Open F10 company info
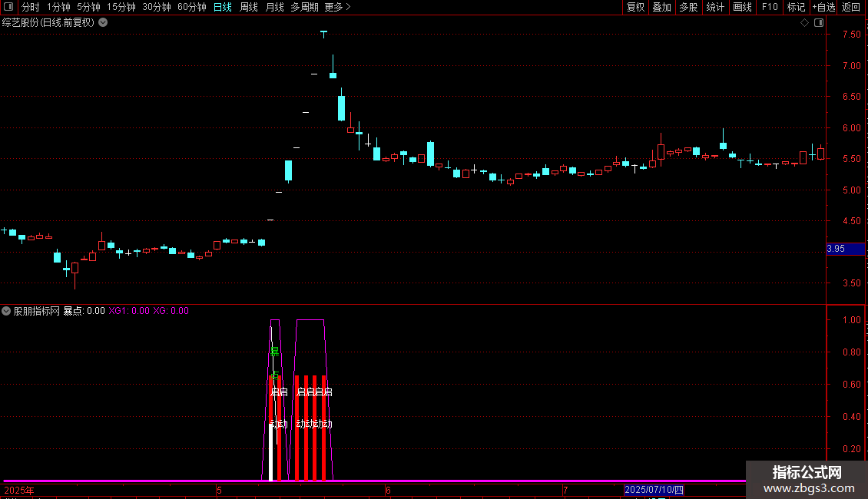This screenshot has height=499, width=868. coord(770,7)
